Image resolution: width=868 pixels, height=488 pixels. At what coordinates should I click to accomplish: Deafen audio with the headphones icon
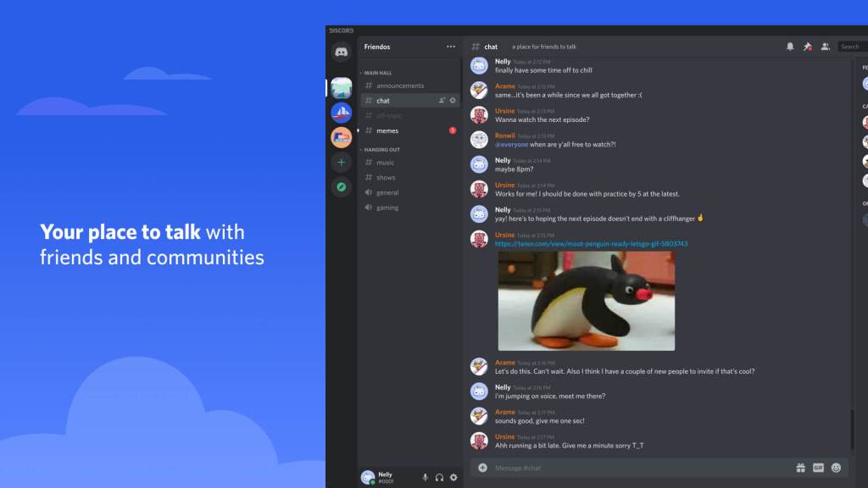pos(440,476)
